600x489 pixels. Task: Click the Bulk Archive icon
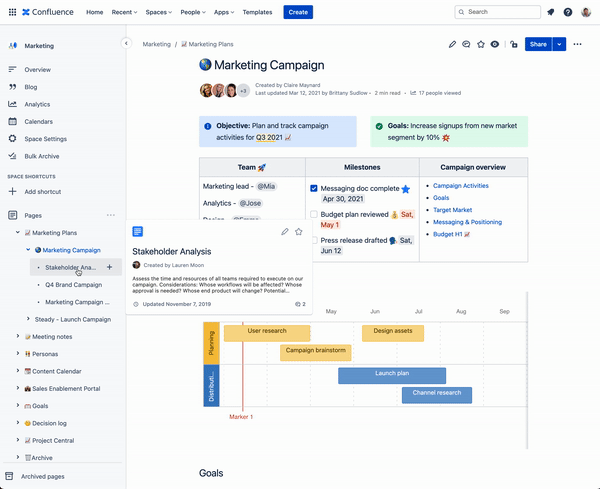[13, 156]
